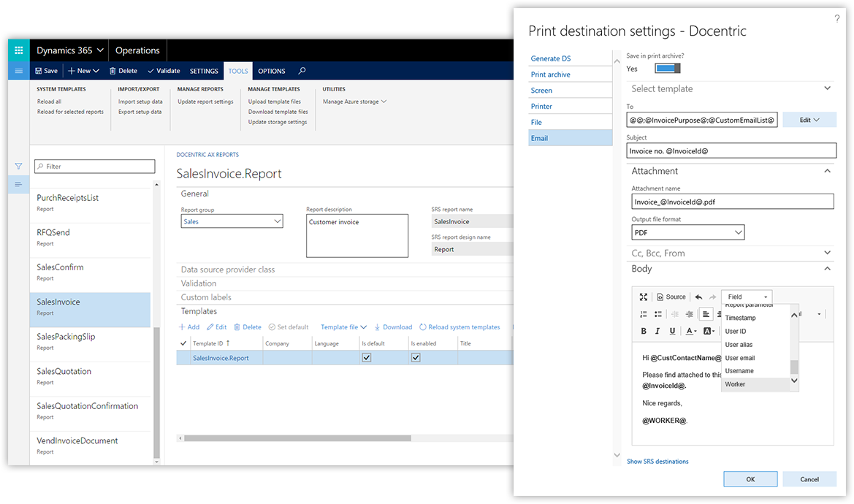Image resolution: width=854 pixels, height=504 pixels.
Task: Redo the edit in the body editor
Action: pos(712,297)
